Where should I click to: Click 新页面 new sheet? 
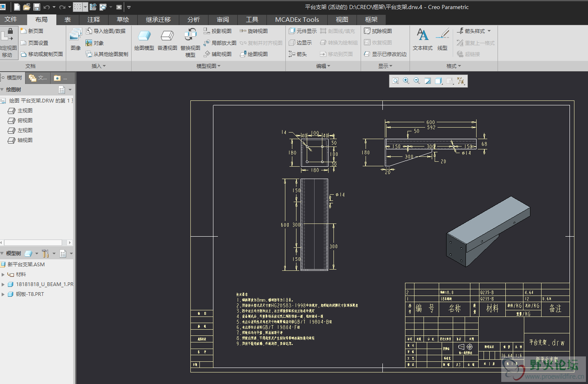coord(32,31)
